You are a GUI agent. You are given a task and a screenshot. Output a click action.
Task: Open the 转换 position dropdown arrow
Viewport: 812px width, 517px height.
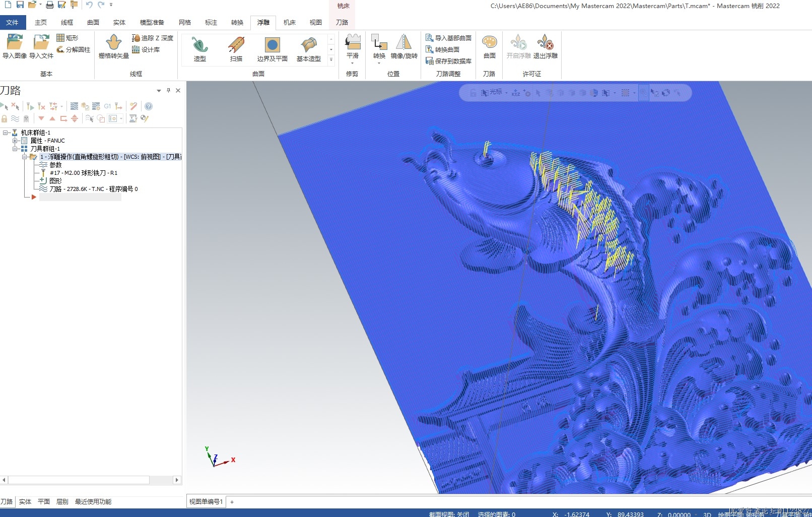click(x=379, y=63)
